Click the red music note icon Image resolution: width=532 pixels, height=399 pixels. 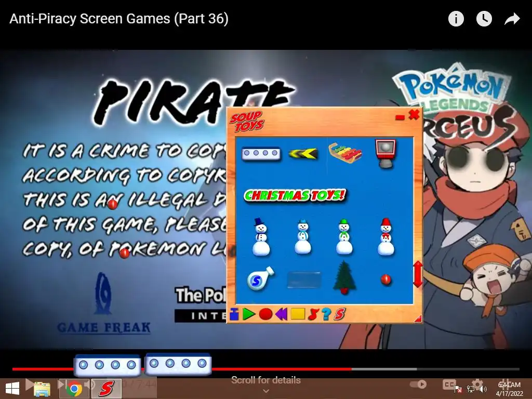(313, 314)
